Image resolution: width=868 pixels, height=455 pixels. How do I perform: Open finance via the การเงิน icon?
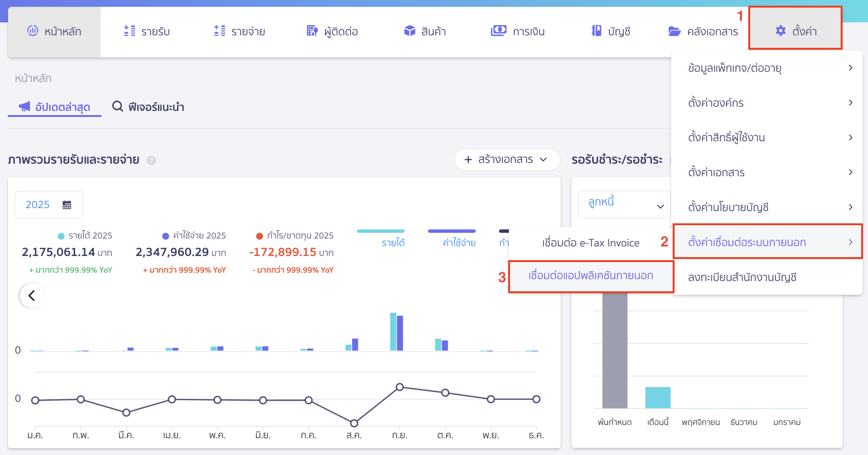coord(499,30)
